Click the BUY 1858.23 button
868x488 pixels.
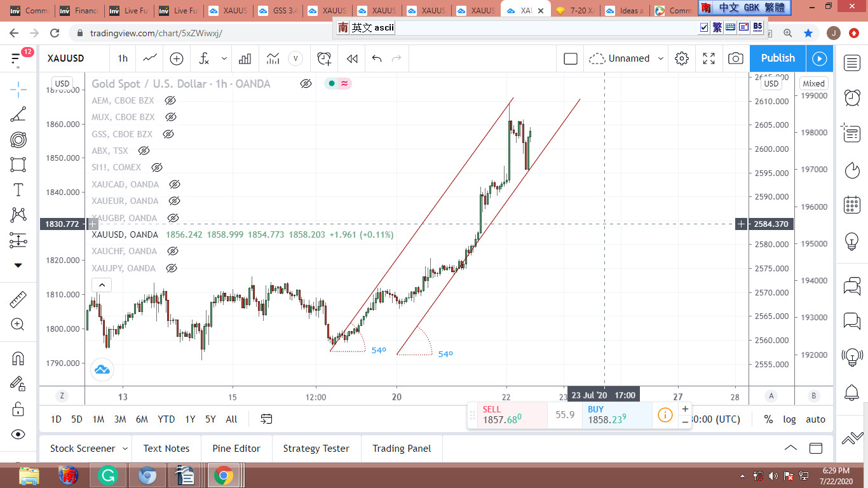point(617,416)
